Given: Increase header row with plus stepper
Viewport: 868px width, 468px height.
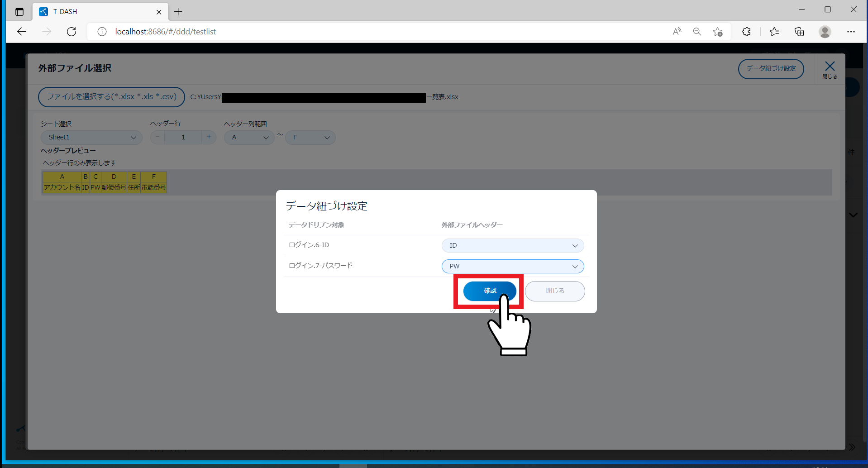Looking at the screenshot, I should click(x=209, y=137).
